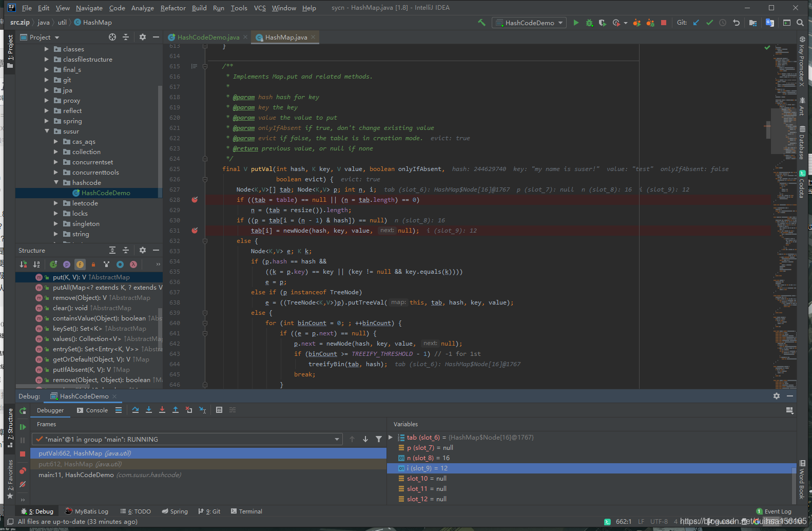Run with coverage from the shield icon
812x531 pixels.
(x=603, y=23)
